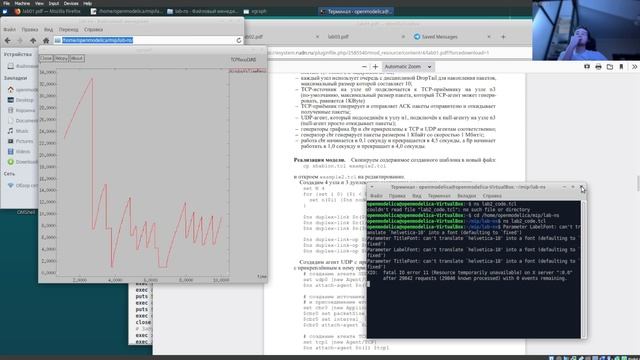Viewport: 640px width, 360px height.
Task: Zoom out the PDF with the minus button
Action: 364,67
